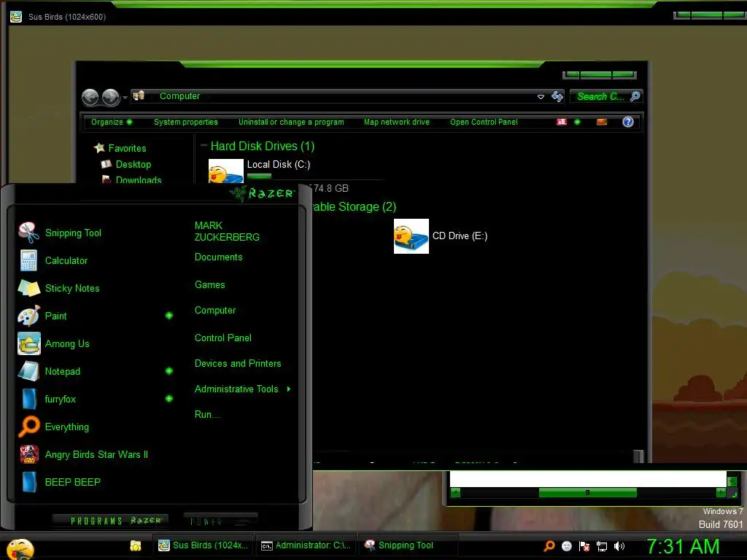Click Everything tray search icon
This screenshot has width=747, height=560.
(x=549, y=546)
